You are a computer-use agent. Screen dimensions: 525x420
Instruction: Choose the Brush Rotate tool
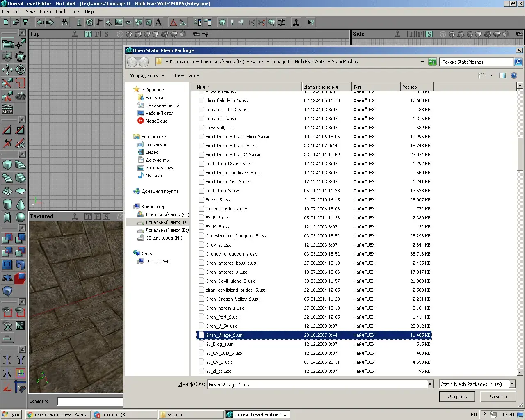(x=21, y=57)
